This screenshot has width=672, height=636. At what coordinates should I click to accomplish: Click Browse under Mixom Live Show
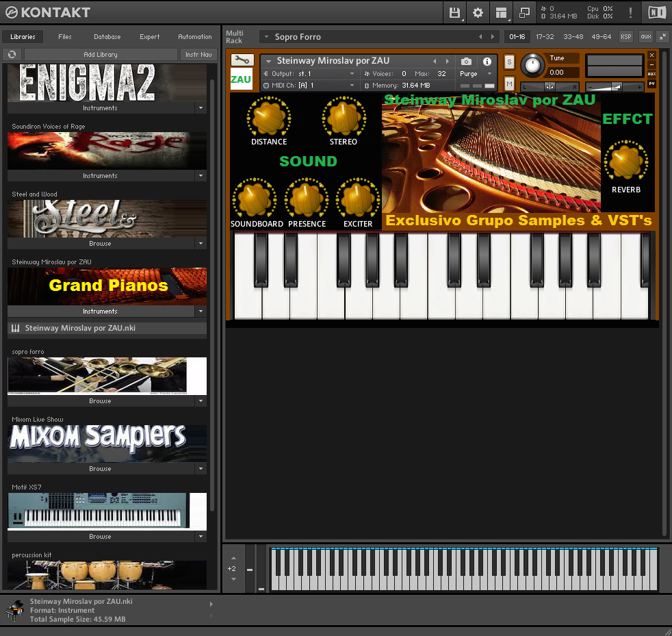pyautogui.click(x=101, y=469)
